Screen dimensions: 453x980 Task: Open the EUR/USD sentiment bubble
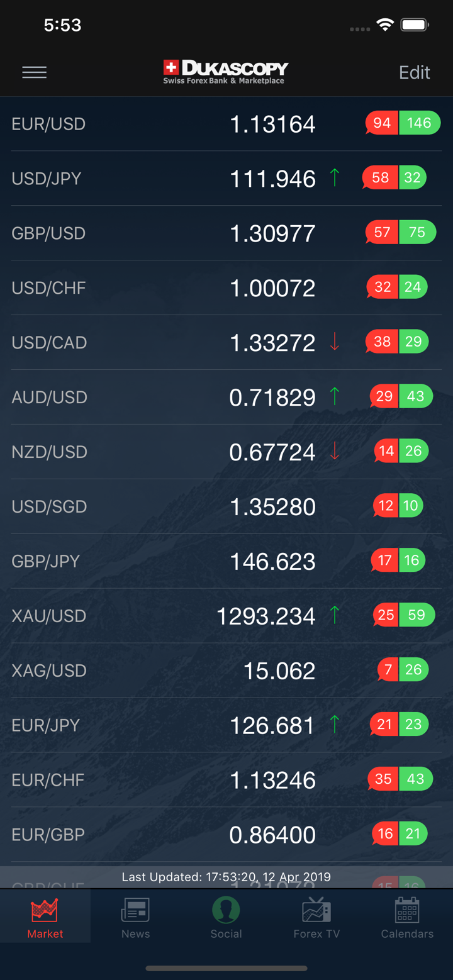[x=402, y=123]
